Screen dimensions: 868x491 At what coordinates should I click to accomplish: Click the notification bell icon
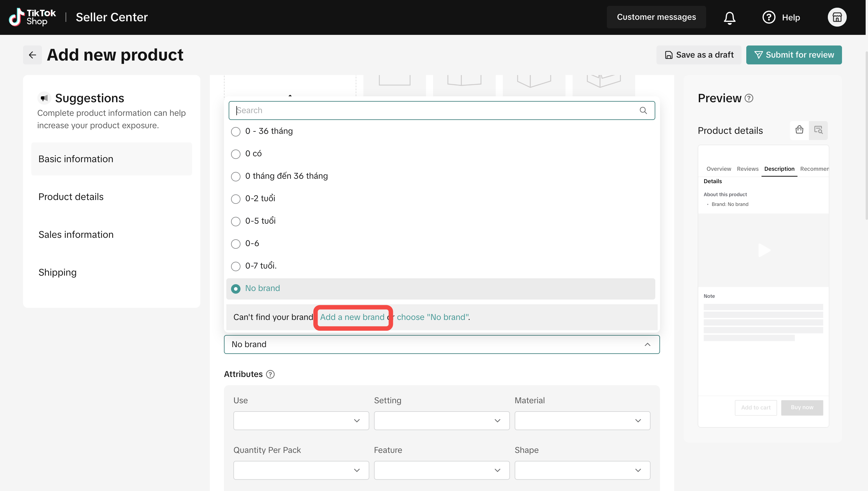pos(729,17)
